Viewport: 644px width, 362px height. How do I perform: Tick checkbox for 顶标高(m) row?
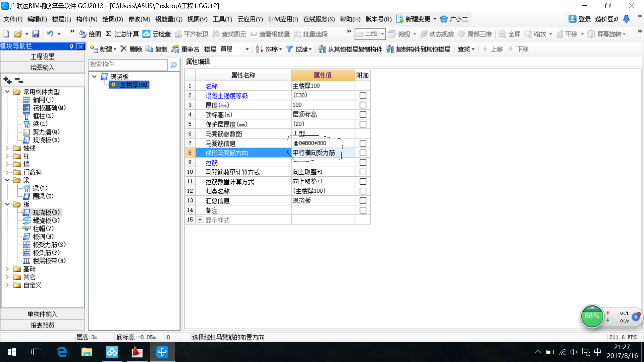[363, 115]
